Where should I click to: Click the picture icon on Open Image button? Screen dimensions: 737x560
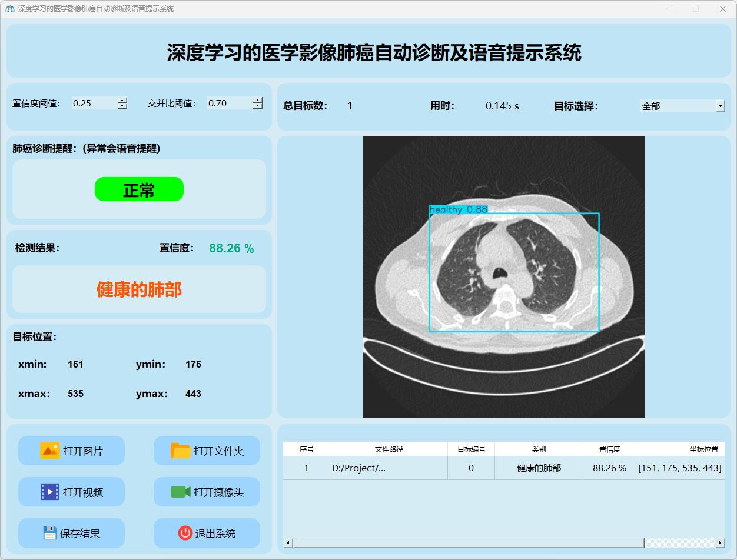tap(50, 451)
